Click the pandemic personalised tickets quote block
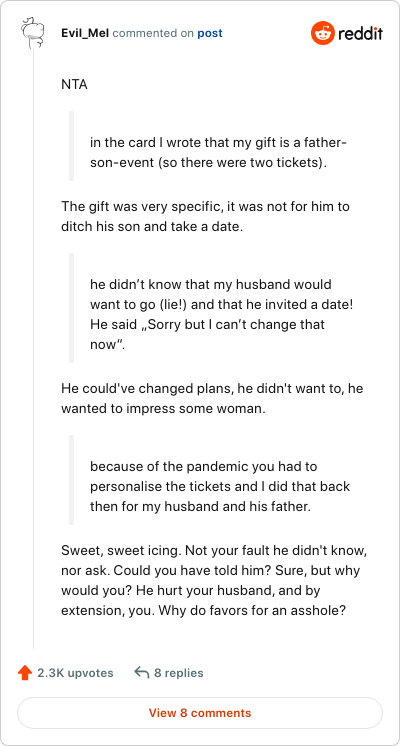The image size is (400, 746). pos(212,480)
